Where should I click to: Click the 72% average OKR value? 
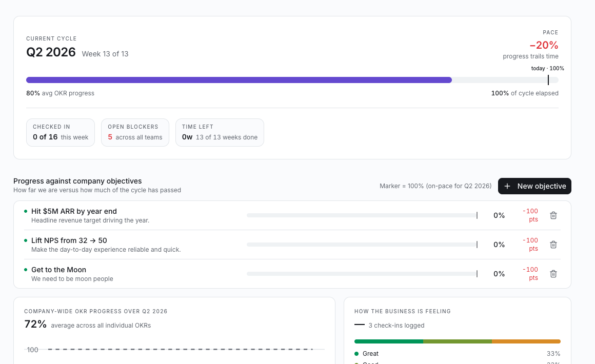(35, 324)
